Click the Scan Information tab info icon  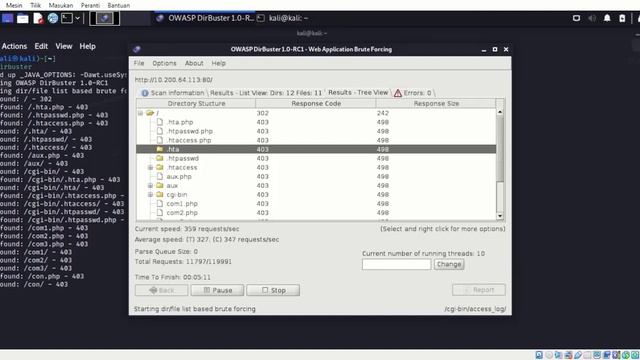click(145, 93)
